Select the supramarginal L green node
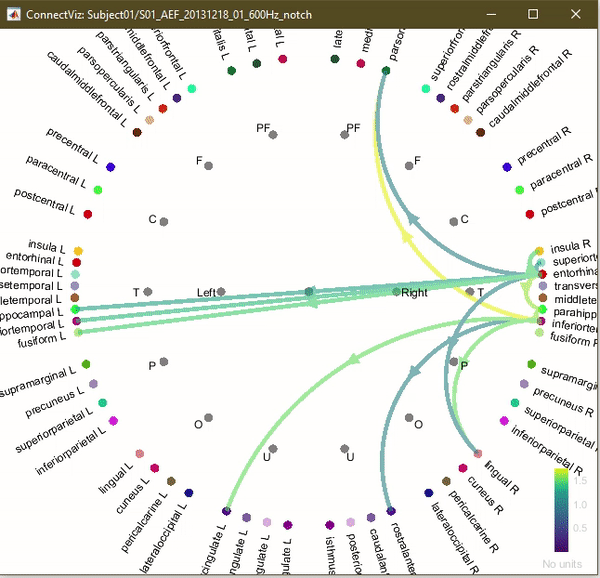Image resolution: width=600 pixels, height=578 pixels. (x=86, y=364)
